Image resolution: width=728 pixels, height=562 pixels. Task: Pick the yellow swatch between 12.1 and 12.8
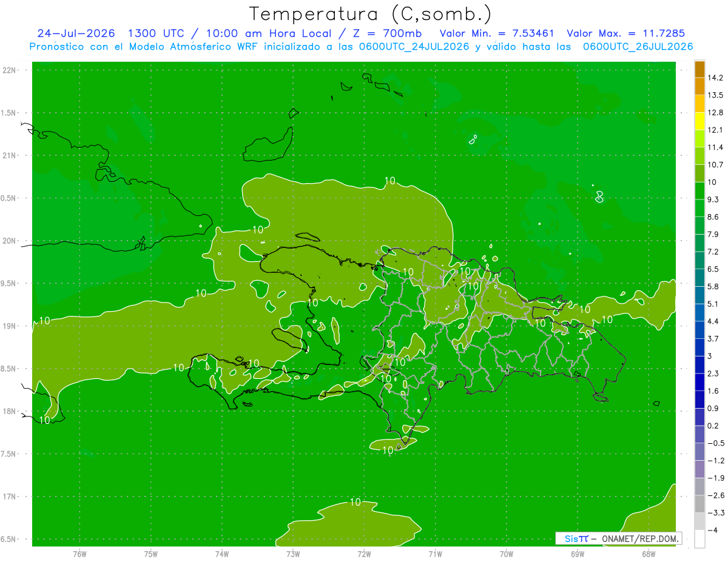[699, 121]
